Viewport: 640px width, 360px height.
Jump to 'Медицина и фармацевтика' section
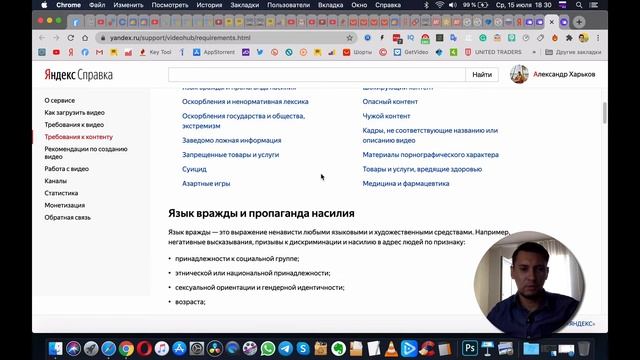click(406, 184)
